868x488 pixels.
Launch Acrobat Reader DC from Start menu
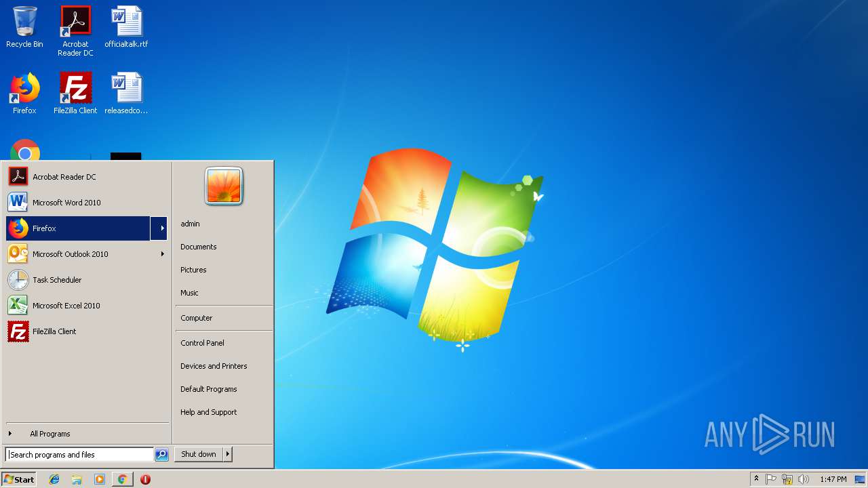[87, 177]
